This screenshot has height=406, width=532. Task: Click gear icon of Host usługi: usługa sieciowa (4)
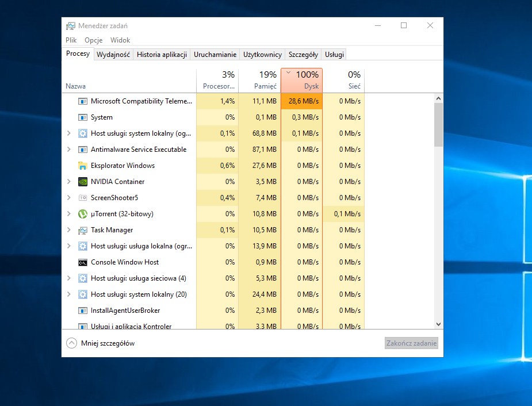pyautogui.click(x=82, y=278)
